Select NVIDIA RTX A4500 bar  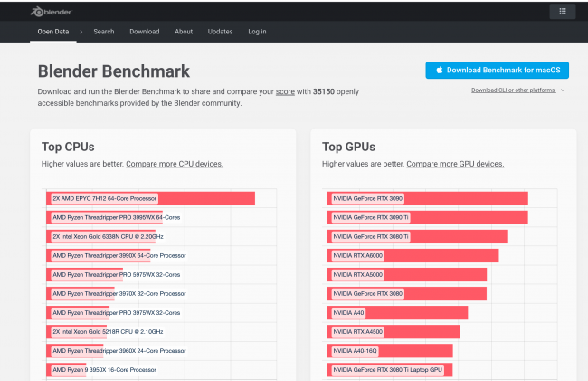(x=394, y=332)
